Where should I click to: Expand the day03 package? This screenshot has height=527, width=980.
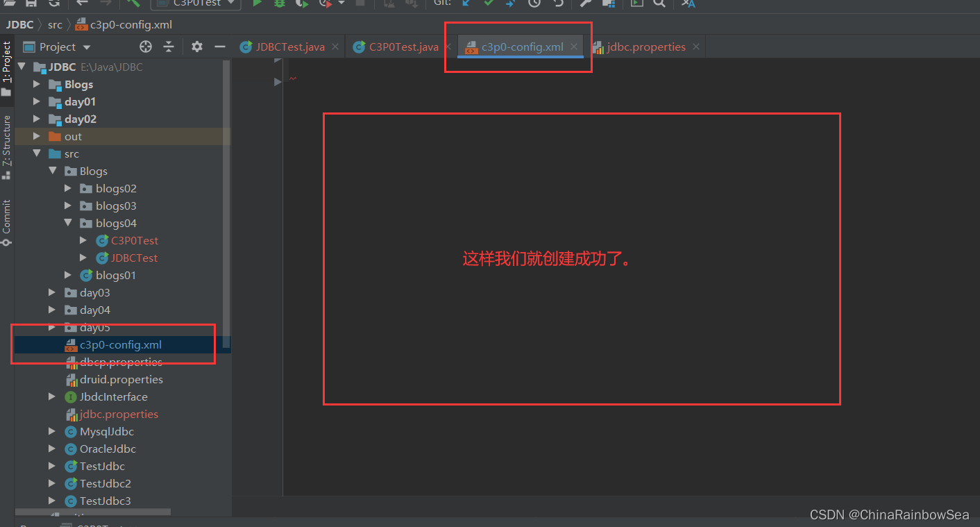pyautogui.click(x=52, y=292)
